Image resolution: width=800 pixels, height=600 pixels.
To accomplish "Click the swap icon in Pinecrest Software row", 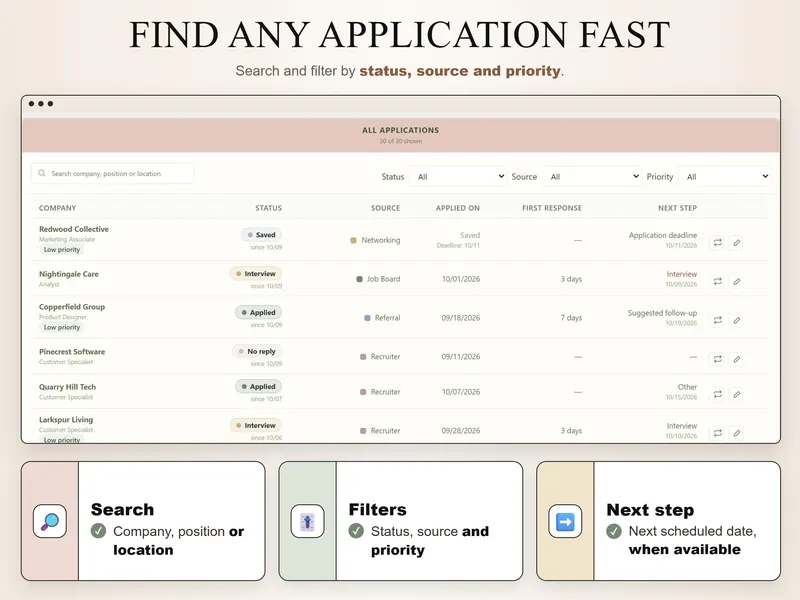I will point(717,359).
